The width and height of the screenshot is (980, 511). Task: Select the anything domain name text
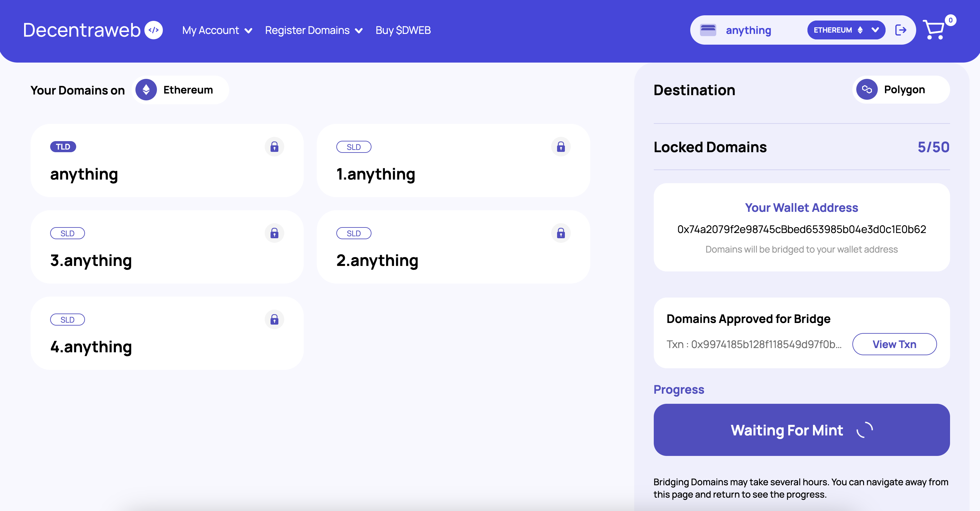84,174
